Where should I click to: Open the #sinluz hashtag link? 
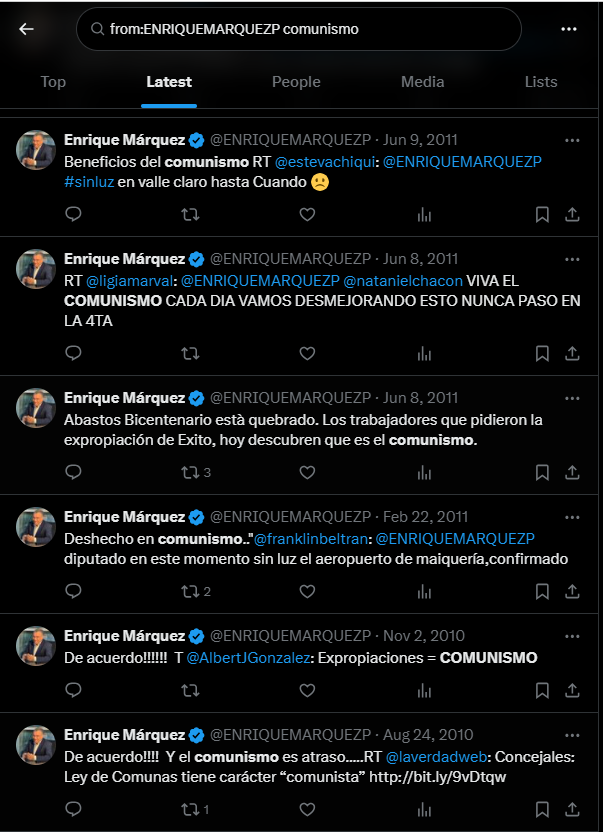tap(89, 182)
